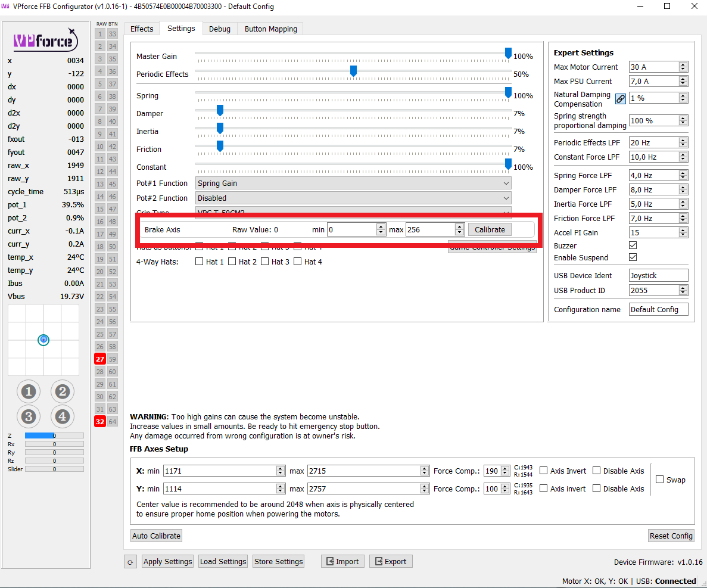Switch to the Effects tab
Image resolution: width=707 pixels, height=588 pixels.
(x=142, y=29)
